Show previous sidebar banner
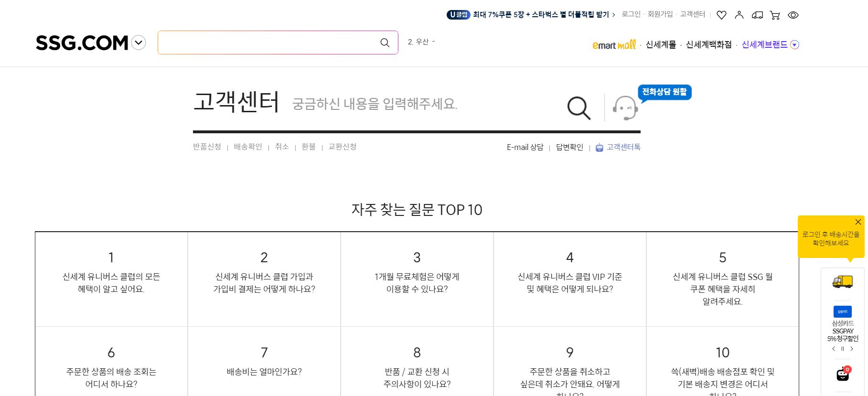Screen dimensions: 868x396 834,349
